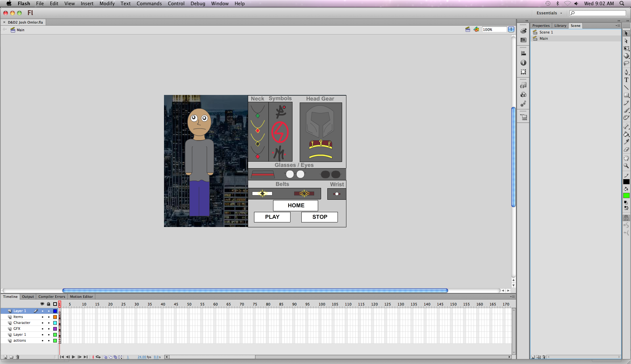Open the Components panel icon
The height and width of the screenshot is (364, 631).
pos(523,94)
